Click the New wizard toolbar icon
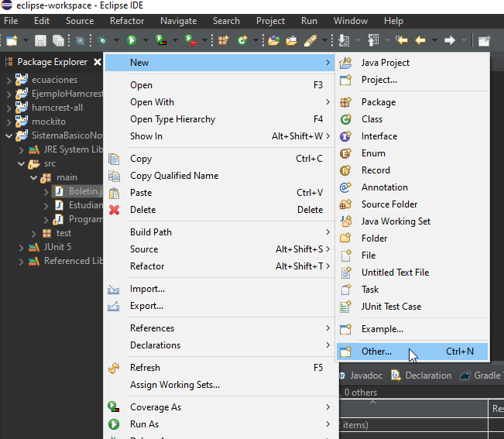Screen dimensions: 504x439 12,40
